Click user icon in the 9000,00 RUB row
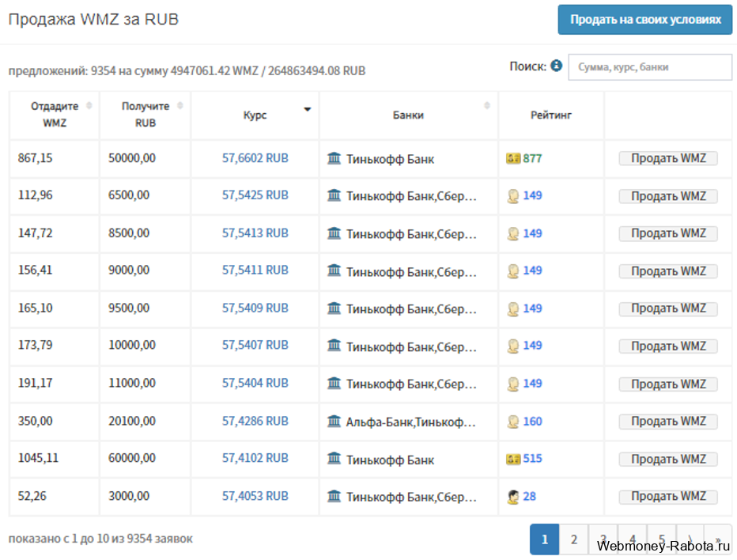 512,271
